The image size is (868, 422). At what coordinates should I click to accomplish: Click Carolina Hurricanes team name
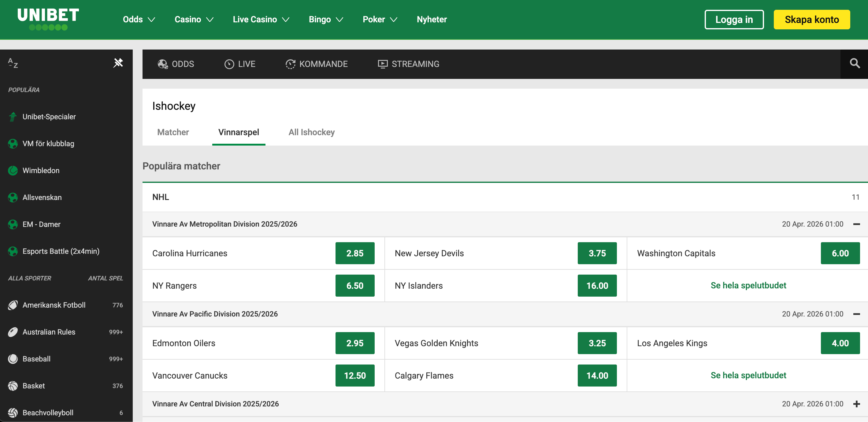(189, 253)
